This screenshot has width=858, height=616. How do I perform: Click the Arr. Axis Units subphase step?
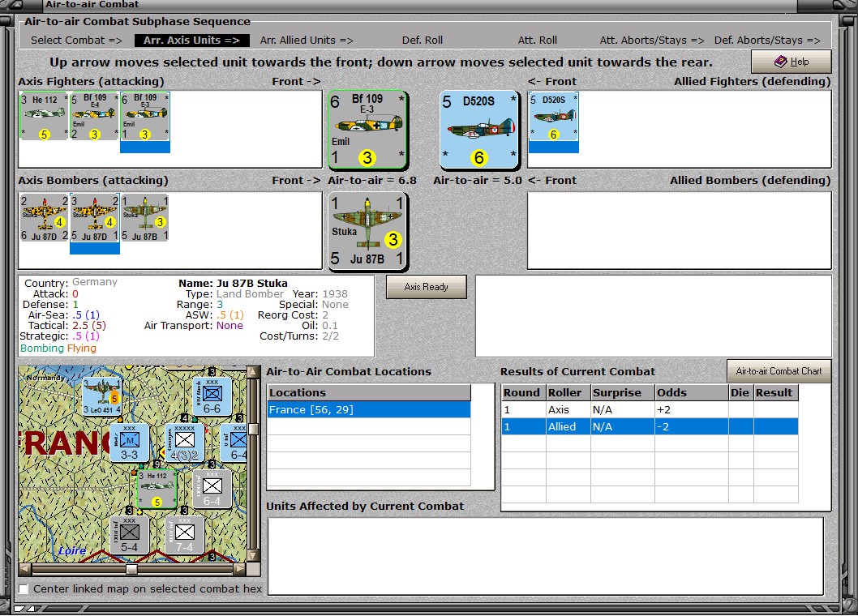(191, 41)
